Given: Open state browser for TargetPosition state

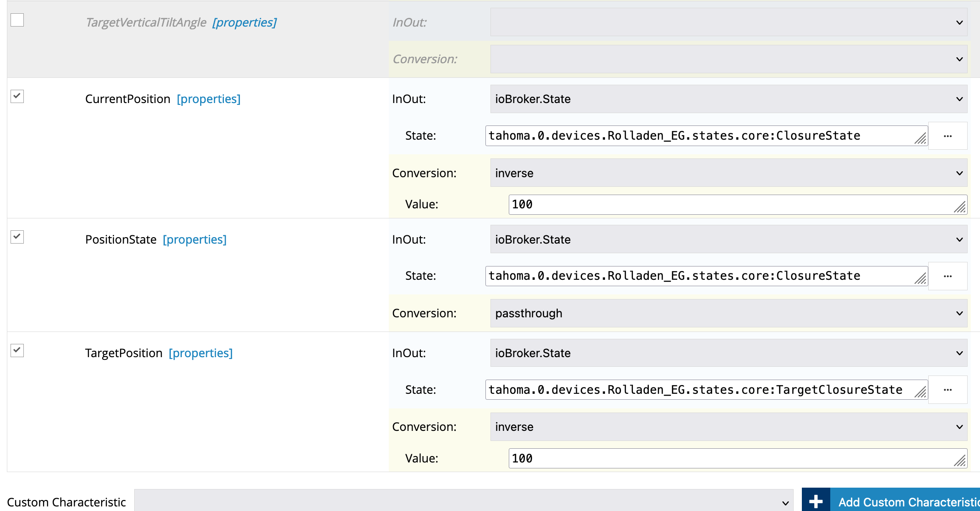Looking at the screenshot, I should [x=947, y=390].
